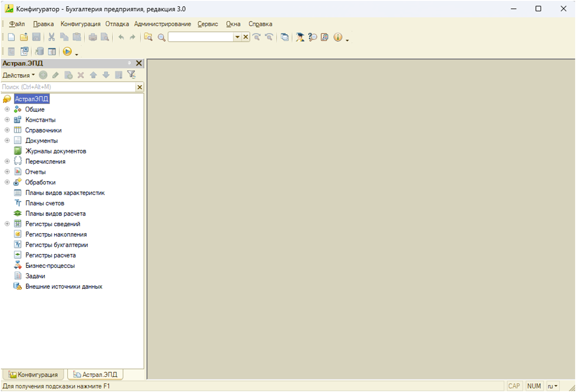Click the Open configuration tree icon
This screenshot has height=392, width=576.
[11, 52]
